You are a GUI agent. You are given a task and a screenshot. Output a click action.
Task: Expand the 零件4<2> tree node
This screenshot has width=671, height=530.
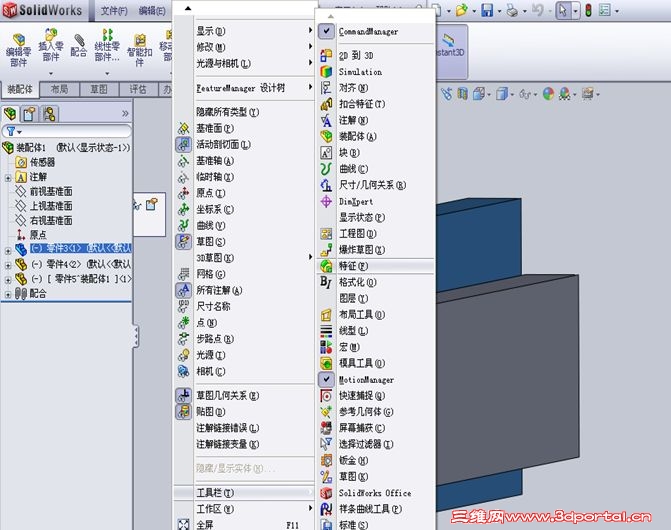(8, 265)
